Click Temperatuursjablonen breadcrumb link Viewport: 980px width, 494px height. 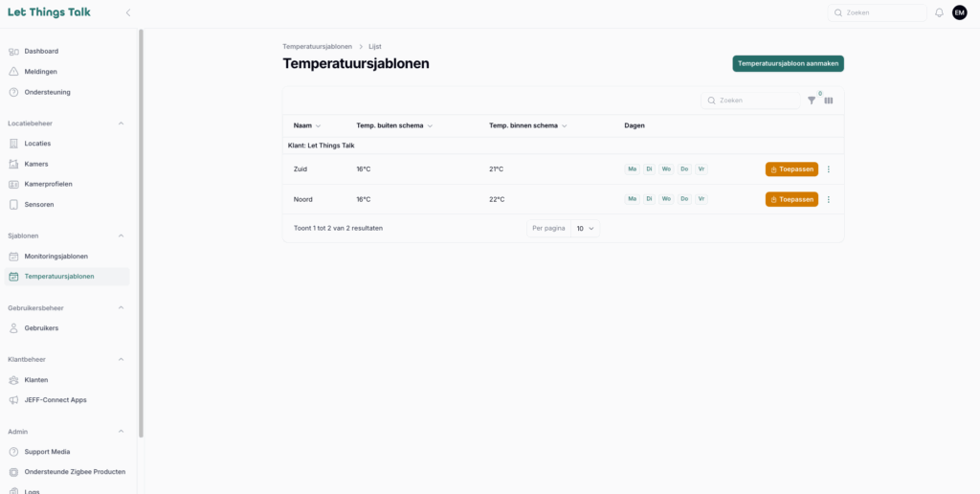317,46
